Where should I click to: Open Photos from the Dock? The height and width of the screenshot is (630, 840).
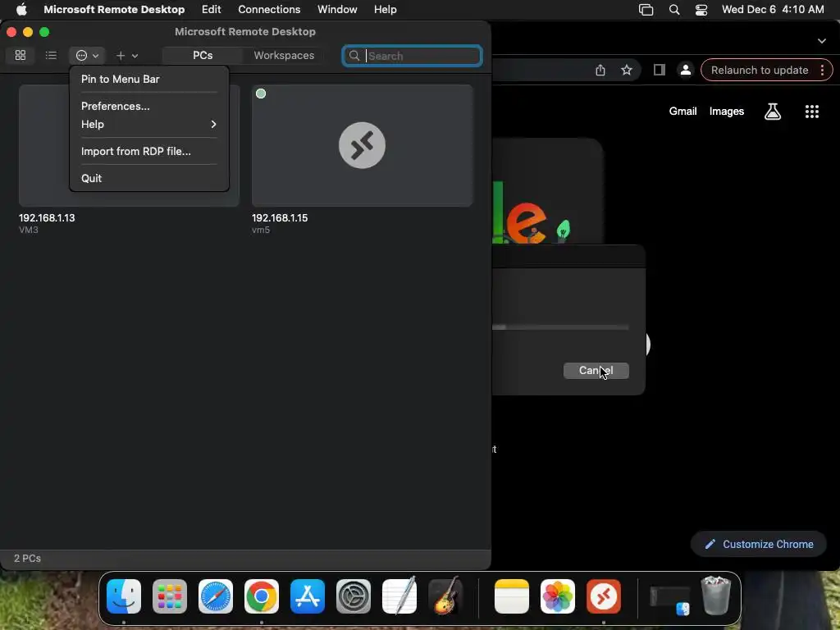point(558,596)
